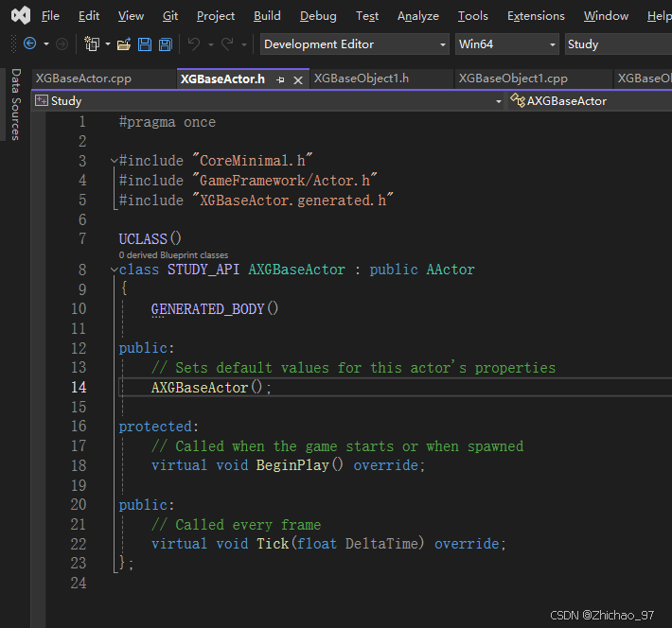Open the Win64 platform dropdown
Screen dimensions: 672x628
click(553, 44)
